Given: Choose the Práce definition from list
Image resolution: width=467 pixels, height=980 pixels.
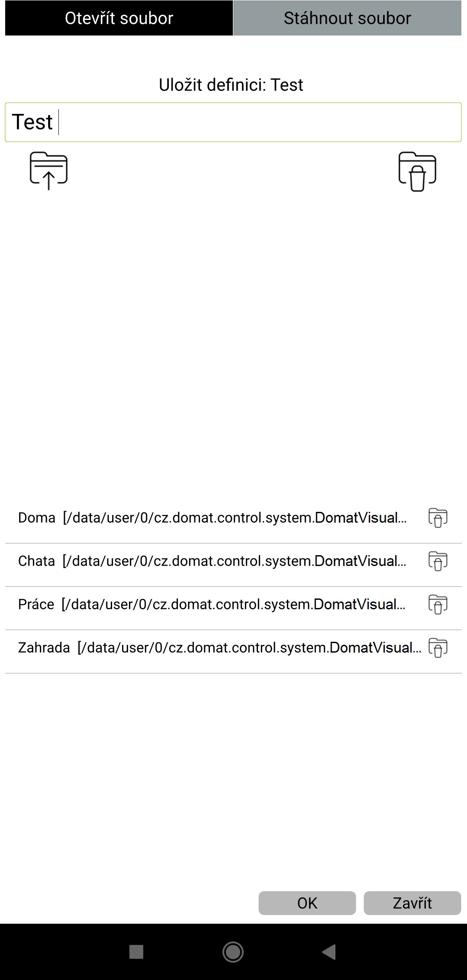Looking at the screenshot, I should coord(212,605).
